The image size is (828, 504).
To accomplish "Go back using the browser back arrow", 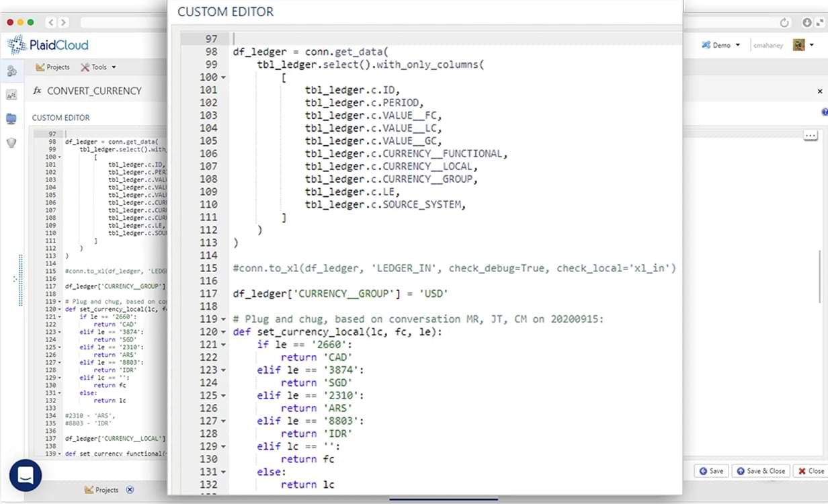I will tap(52, 22).
